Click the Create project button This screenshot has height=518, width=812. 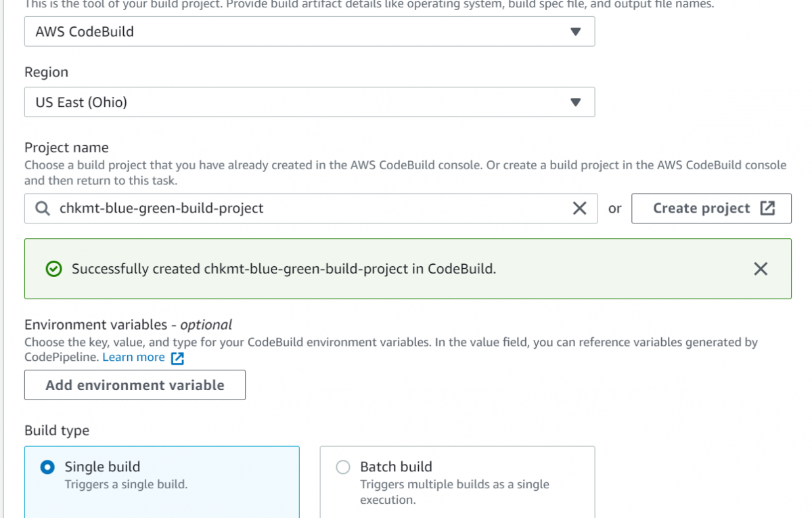click(x=711, y=208)
